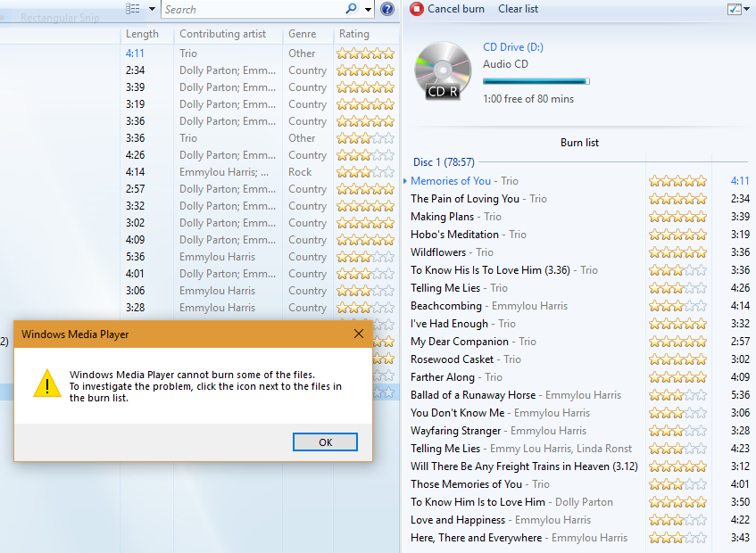
Task: Click the 1:00 free of 80 mins text
Action: [528, 99]
